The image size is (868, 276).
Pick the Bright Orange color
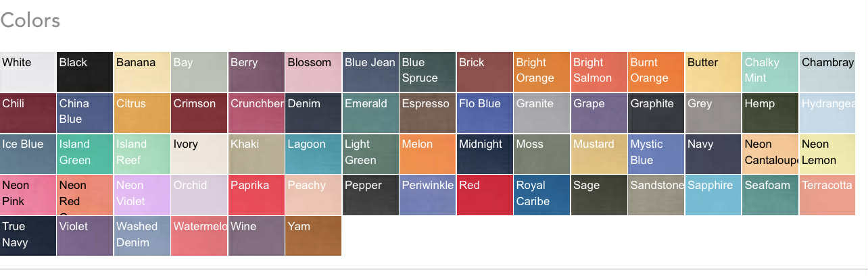541,72
